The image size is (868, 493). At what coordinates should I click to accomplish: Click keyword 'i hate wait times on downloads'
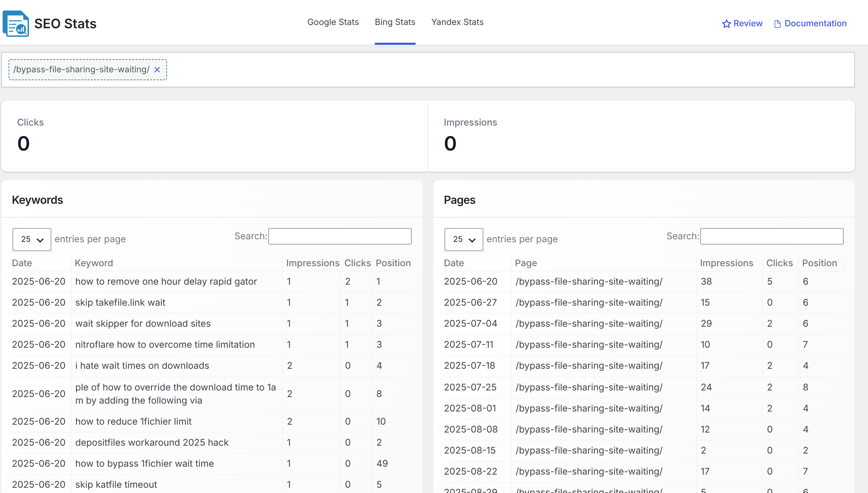[x=142, y=366]
